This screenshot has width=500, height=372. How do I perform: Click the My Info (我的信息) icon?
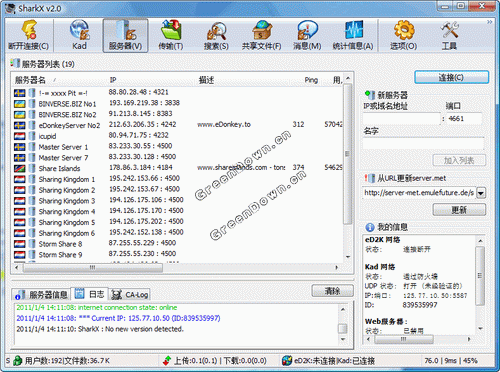(x=370, y=227)
